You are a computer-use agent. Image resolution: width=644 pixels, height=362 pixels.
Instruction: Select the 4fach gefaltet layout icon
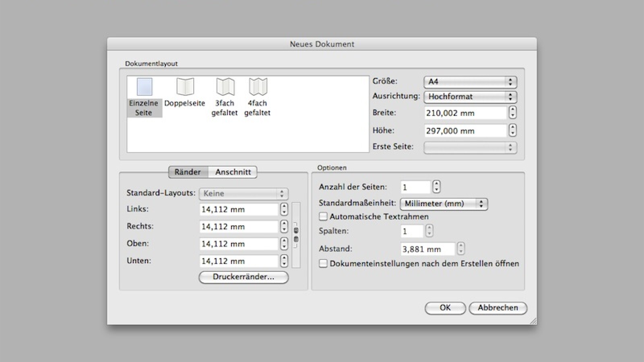pos(258,87)
